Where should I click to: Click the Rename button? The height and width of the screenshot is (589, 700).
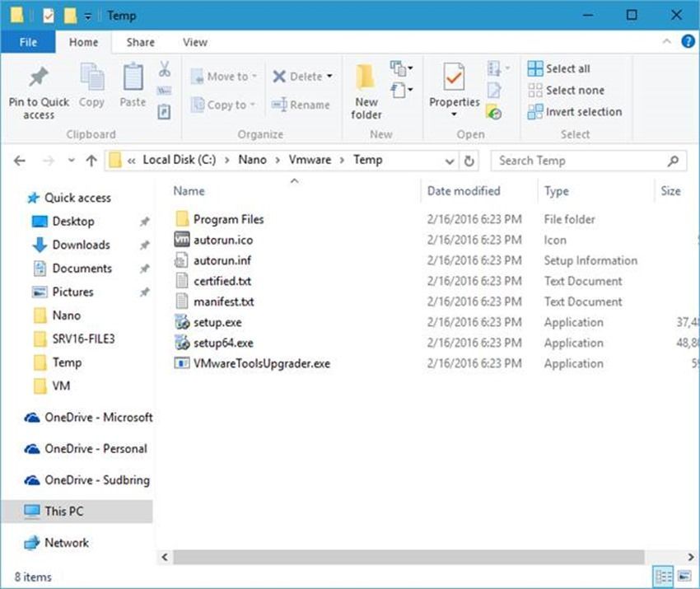point(301,105)
